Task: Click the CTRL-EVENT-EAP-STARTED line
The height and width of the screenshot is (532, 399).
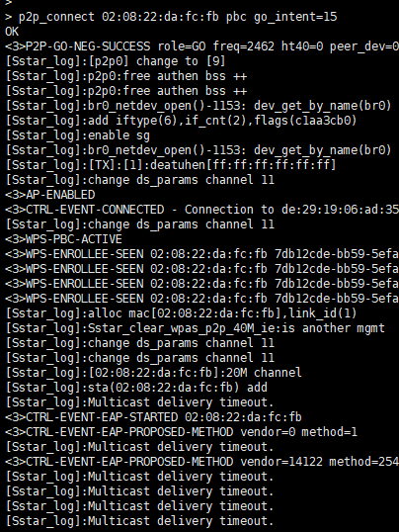Action: click(153, 417)
